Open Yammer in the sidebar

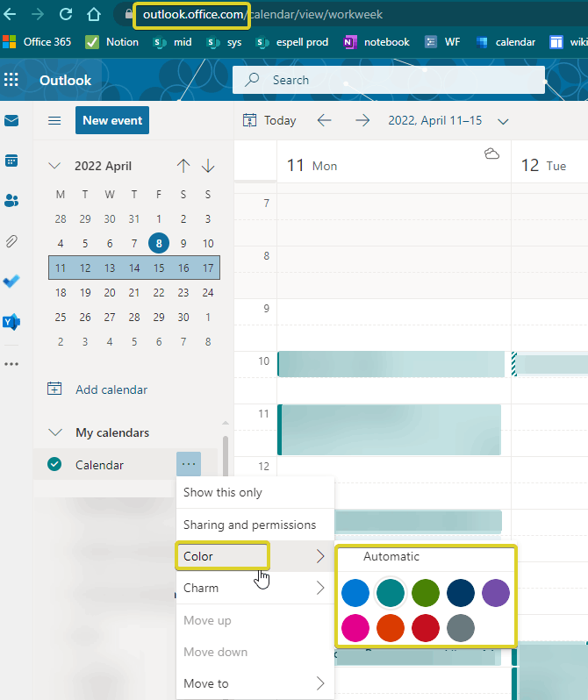tap(11, 322)
